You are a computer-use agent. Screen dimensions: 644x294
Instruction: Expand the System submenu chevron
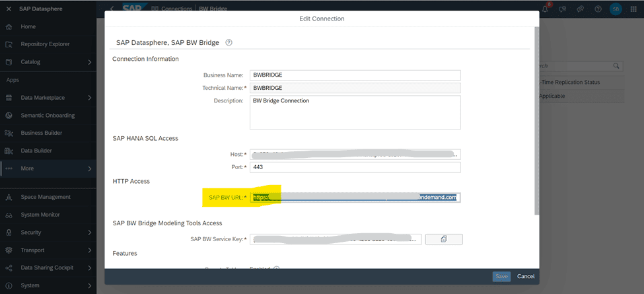click(90, 285)
